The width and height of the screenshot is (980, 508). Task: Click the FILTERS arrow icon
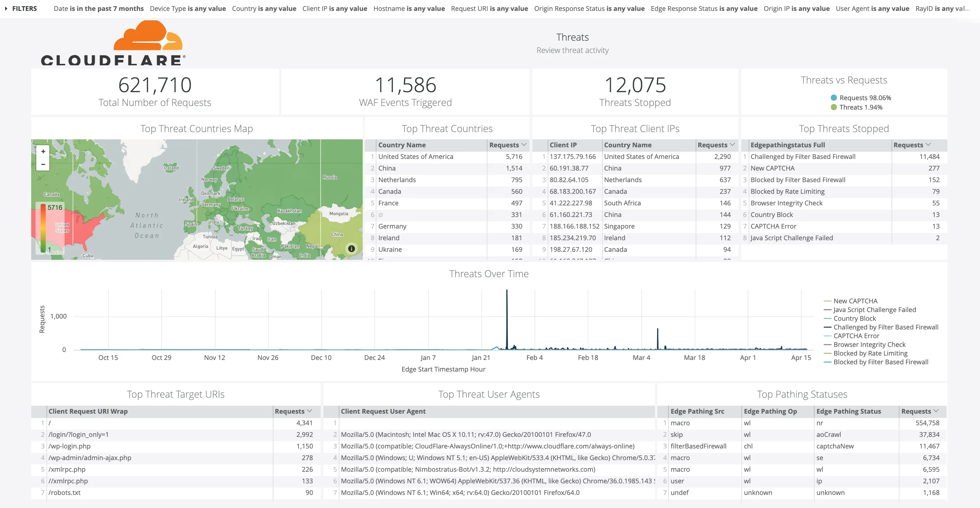(6, 8)
